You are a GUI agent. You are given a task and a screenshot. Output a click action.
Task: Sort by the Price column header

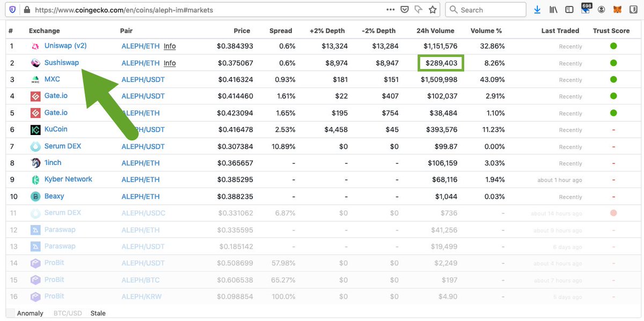pos(242,31)
